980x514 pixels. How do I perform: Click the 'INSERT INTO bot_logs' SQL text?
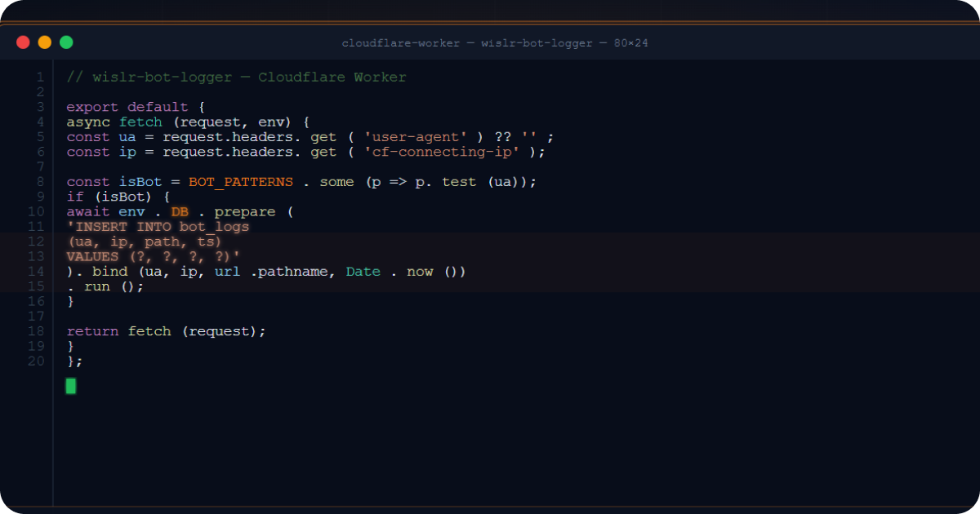[x=158, y=227]
